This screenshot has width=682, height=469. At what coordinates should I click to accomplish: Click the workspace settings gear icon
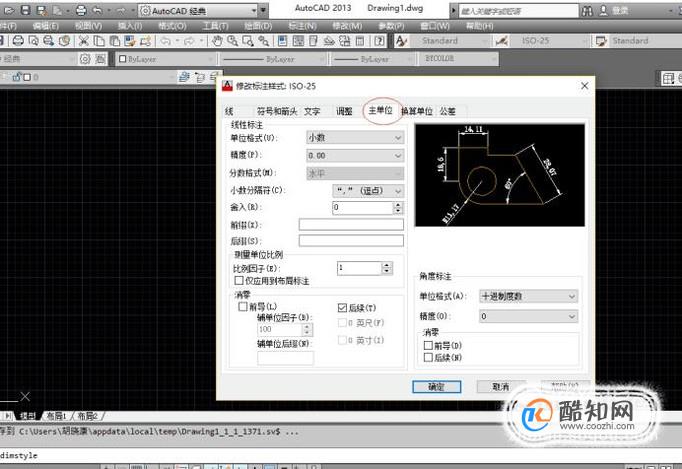[x=85, y=59]
